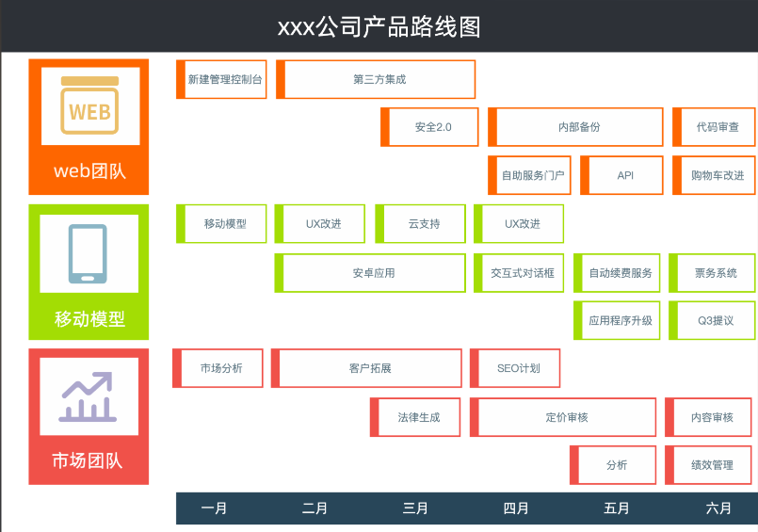Click the 四月 timeline label

click(516, 508)
